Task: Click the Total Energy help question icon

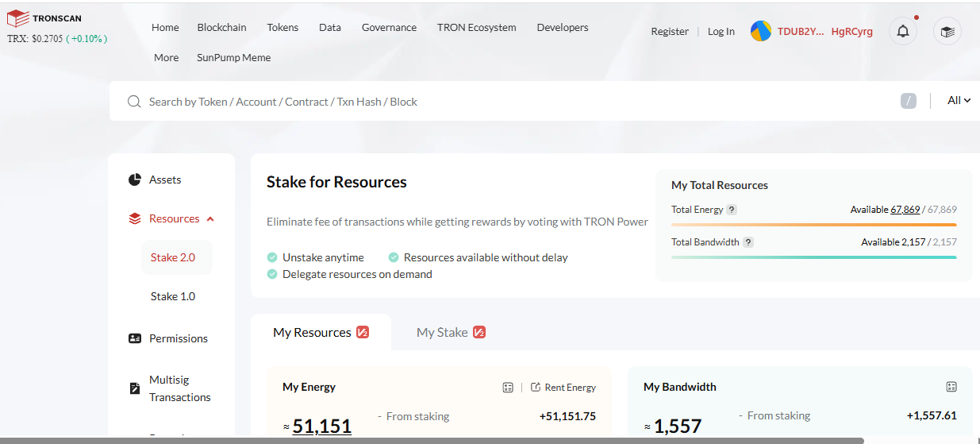Action: click(x=732, y=210)
